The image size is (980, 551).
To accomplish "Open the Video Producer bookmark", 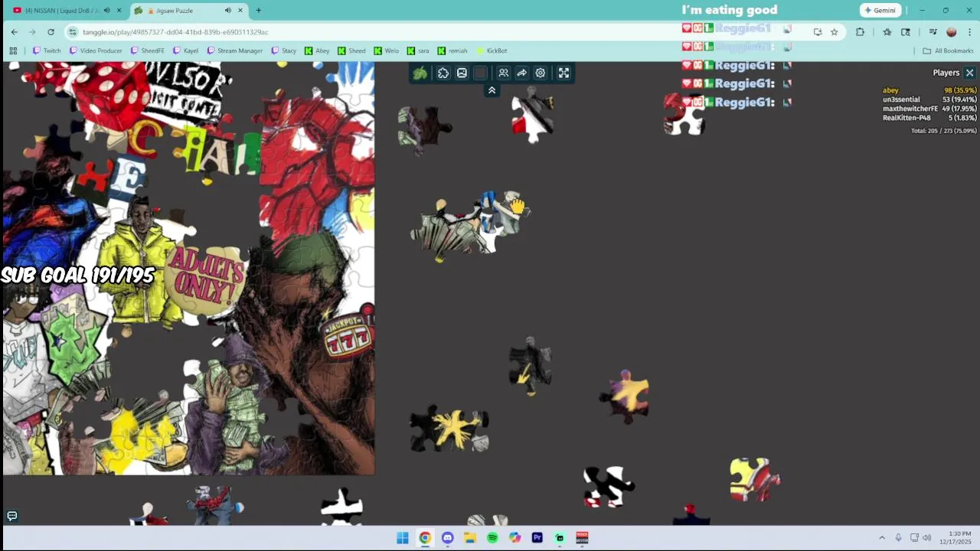I will point(95,51).
